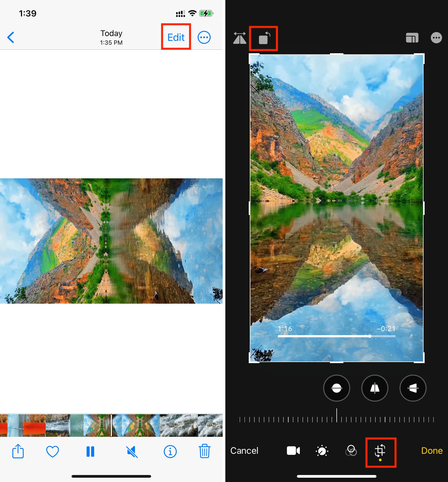Viewport: 448px width, 482px height.
Task: Tap the Share icon in the bottom toolbar
Action: click(x=18, y=451)
